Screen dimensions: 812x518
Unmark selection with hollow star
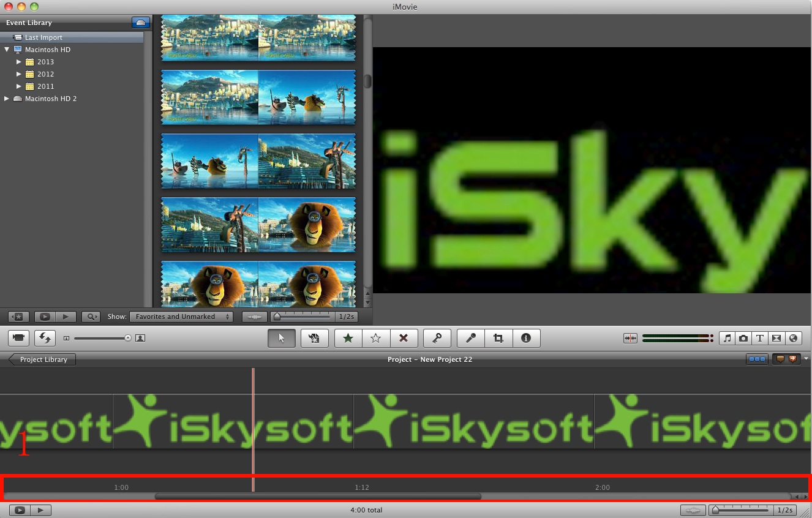[376, 338]
